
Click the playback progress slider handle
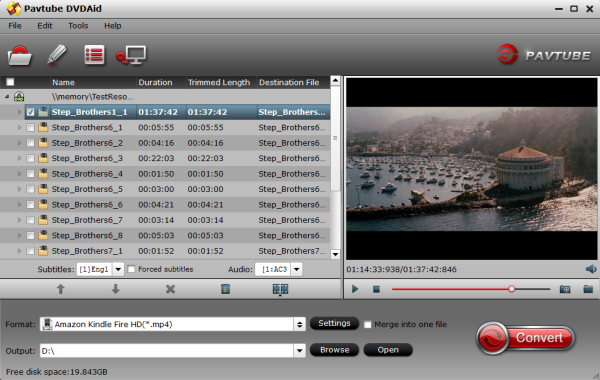tap(511, 289)
